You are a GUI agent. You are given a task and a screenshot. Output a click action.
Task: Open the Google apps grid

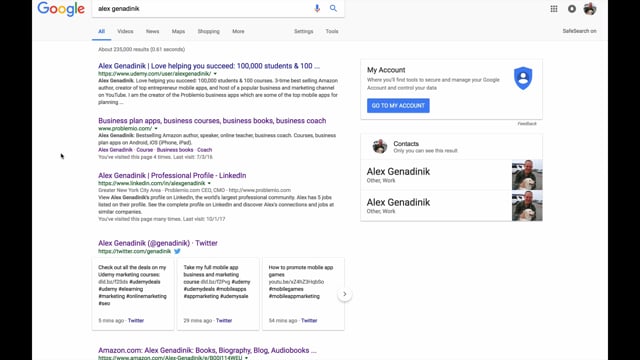pos(554,9)
